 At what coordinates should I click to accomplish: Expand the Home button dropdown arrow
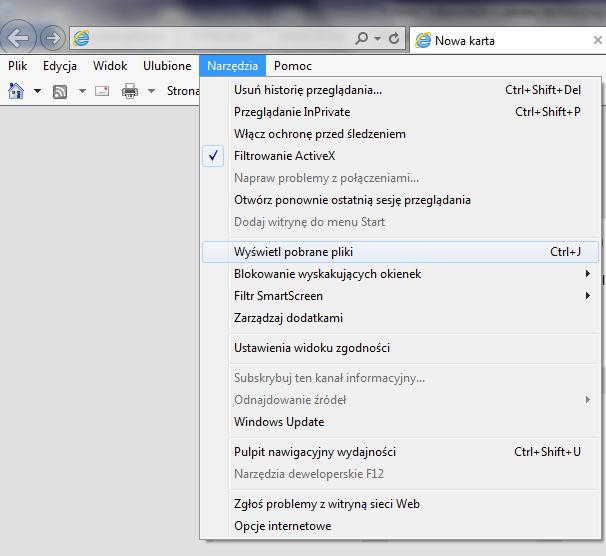(37, 91)
